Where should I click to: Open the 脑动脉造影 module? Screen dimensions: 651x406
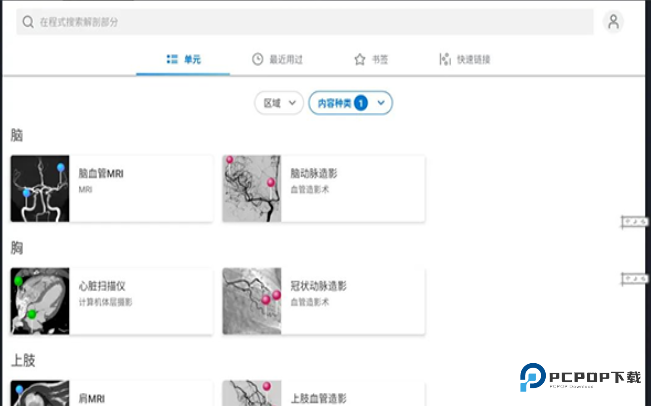(324, 188)
